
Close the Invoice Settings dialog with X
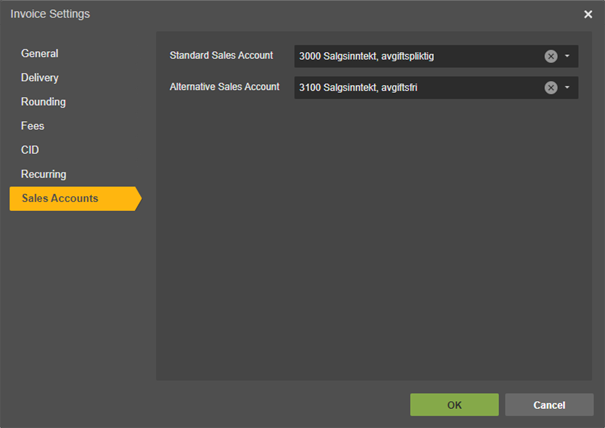(588, 14)
